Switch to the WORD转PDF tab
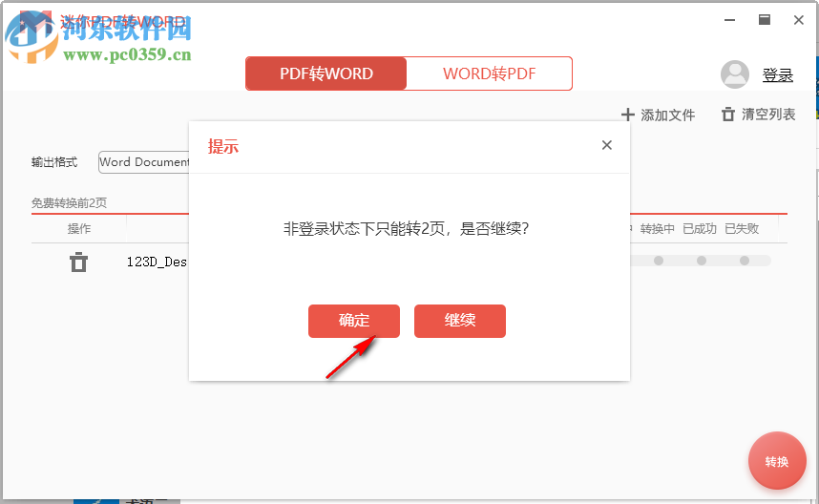The width and height of the screenshot is (819, 504). coord(489,73)
